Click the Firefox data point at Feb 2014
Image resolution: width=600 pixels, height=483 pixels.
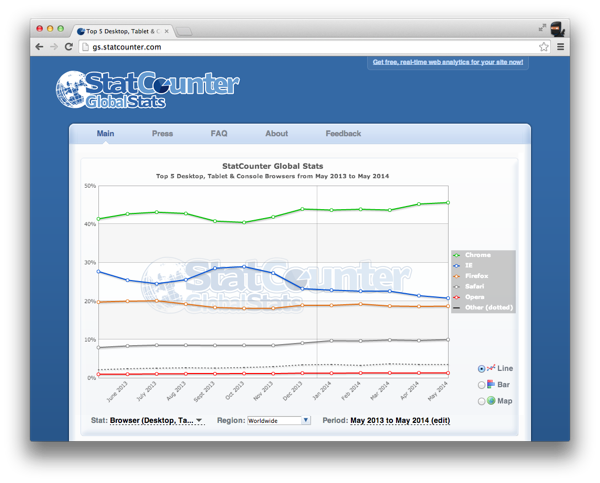point(360,304)
